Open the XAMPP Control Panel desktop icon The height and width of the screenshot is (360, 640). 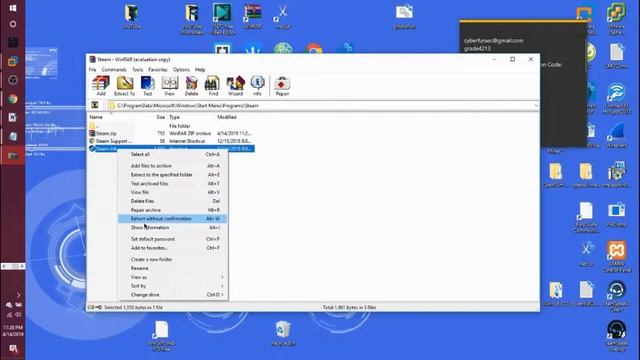pos(616,256)
